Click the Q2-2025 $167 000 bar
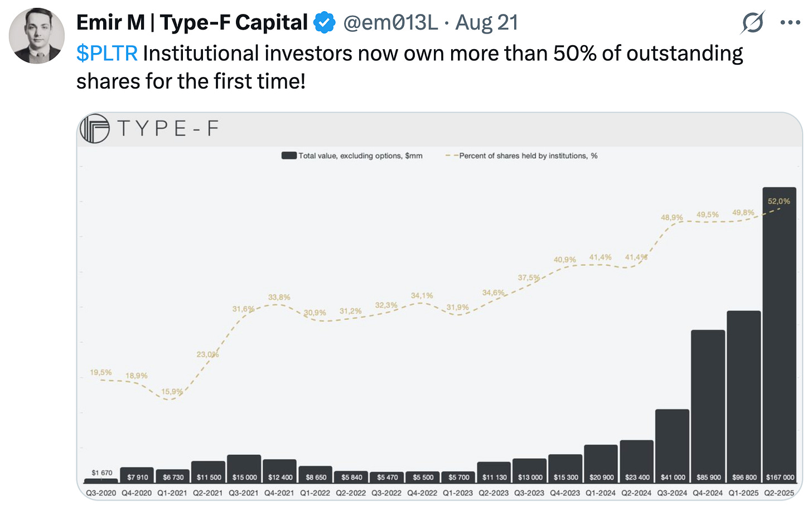The width and height of the screenshot is (812, 509). pyautogui.click(x=779, y=335)
